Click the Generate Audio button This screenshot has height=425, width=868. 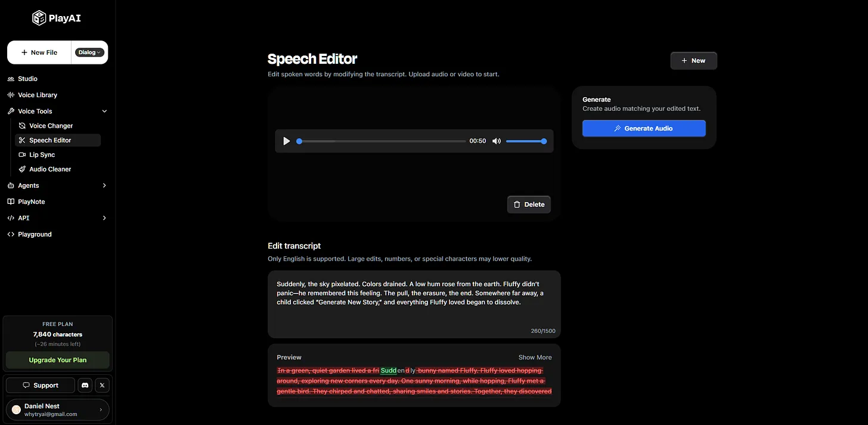pyautogui.click(x=644, y=128)
